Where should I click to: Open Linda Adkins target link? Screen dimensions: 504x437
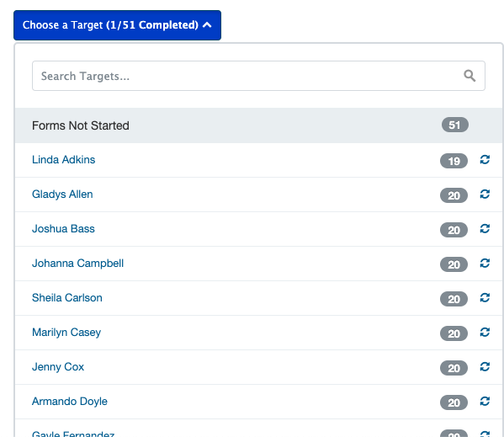coord(64,160)
